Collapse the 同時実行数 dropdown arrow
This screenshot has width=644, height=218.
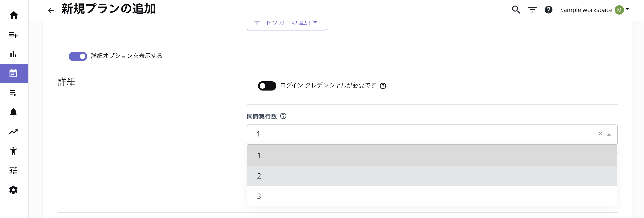click(x=609, y=135)
